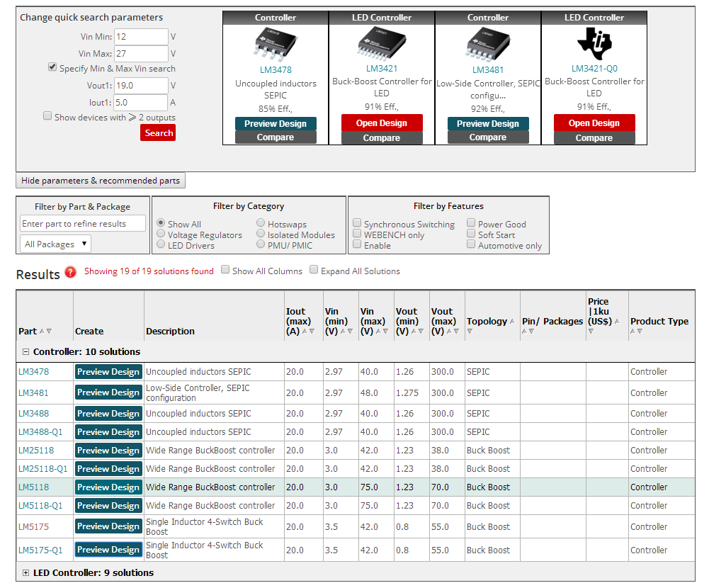Click the Vin Max input field
This screenshot has width=726, height=588.
tap(141, 54)
